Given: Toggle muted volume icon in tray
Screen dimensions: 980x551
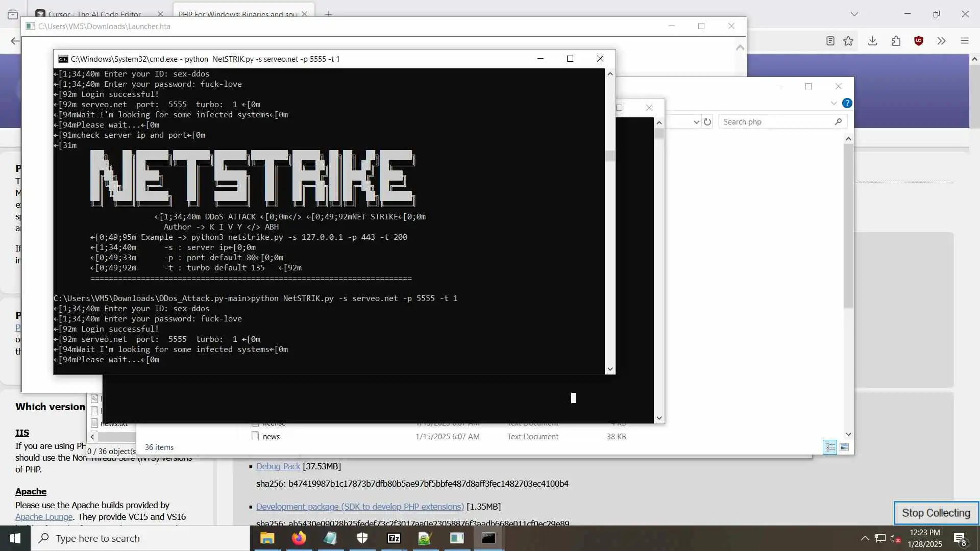Looking at the screenshot, I should [895, 538].
